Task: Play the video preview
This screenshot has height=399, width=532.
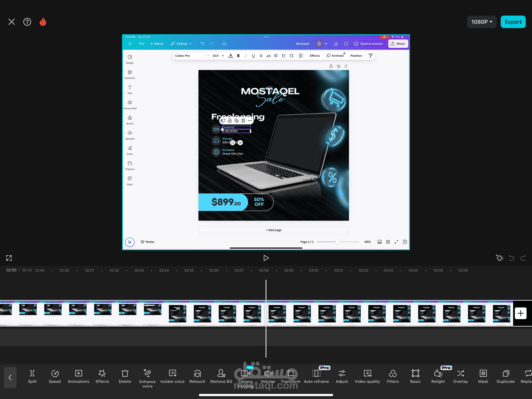Action: pyautogui.click(x=266, y=258)
